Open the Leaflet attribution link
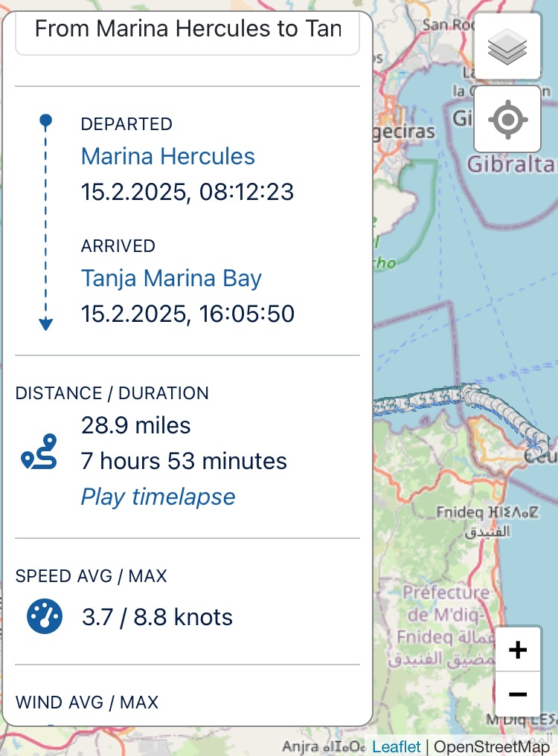The width and height of the screenshot is (558, 756). 397,746
